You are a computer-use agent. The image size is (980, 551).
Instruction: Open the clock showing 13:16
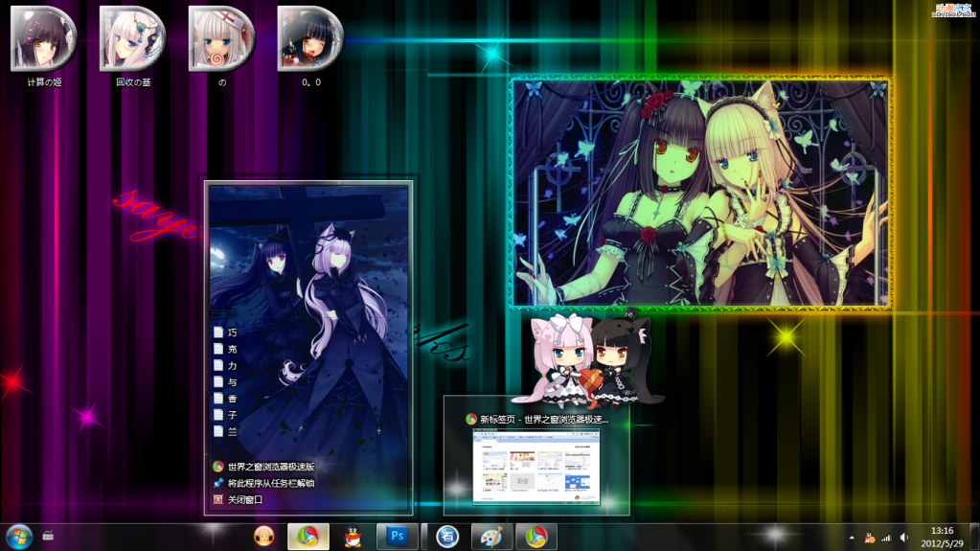coord(942,537)
